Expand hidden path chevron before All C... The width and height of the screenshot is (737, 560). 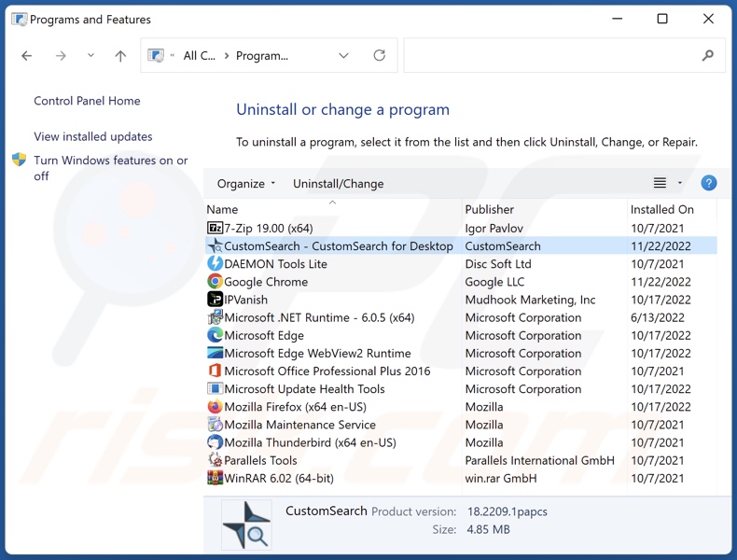coord(173,55)
